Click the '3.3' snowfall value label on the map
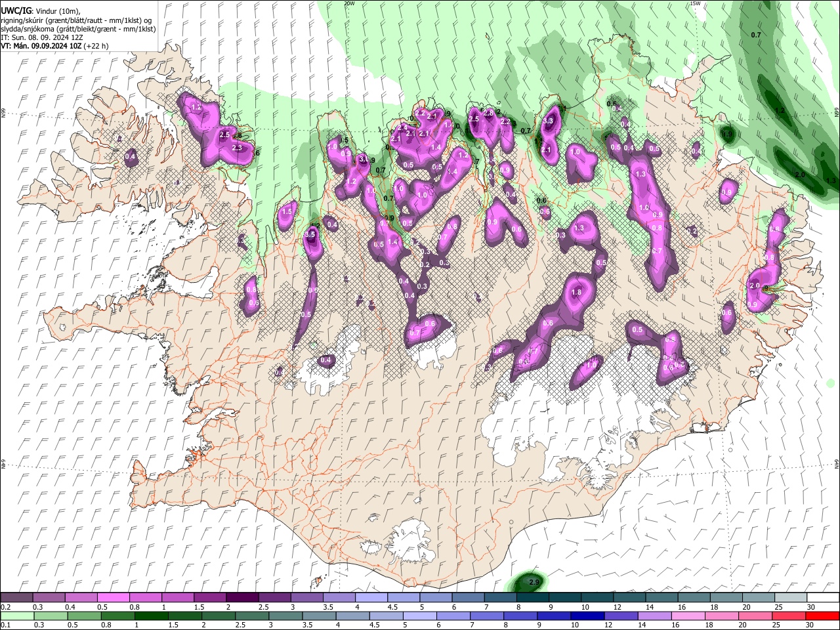840x630 pixels. click(549, 121)
